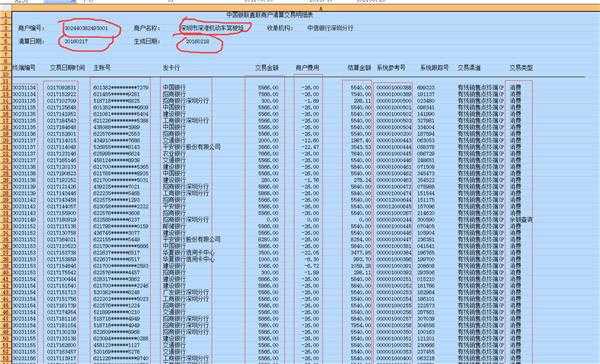Viewport: 600px width, 364px height.
Task: Click the 3943.53 settlement amount cell
Action: tap(361, 147)
